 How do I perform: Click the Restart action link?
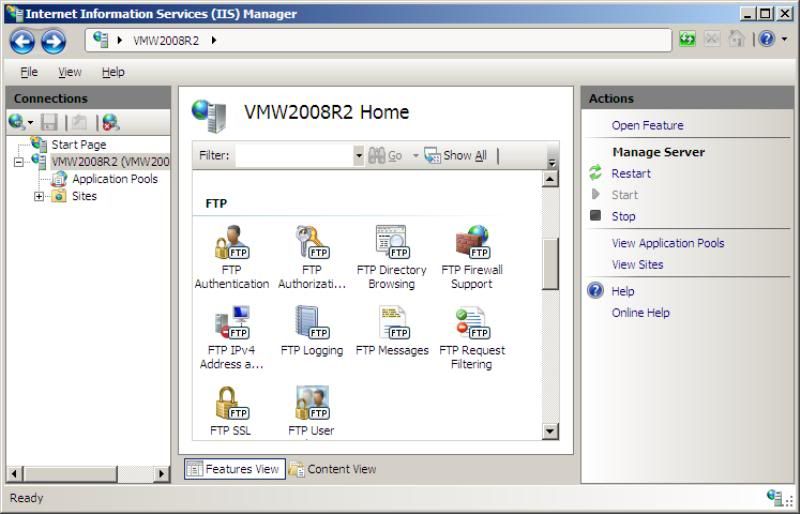click(x=631, y=174)
